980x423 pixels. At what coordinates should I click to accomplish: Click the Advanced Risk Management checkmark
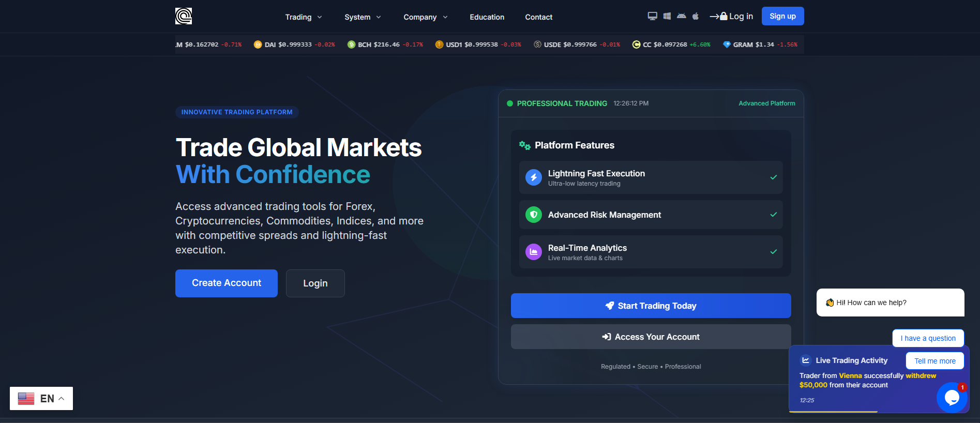coord(774,215)
